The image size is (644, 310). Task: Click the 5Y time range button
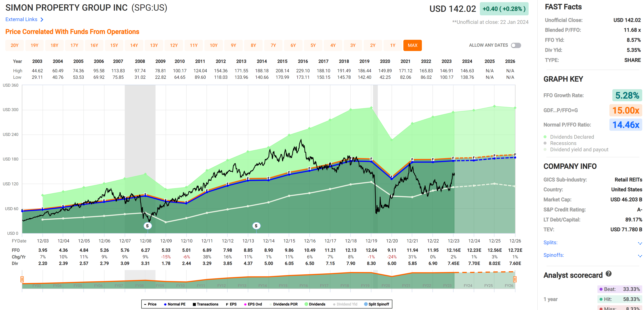point(313,45)
